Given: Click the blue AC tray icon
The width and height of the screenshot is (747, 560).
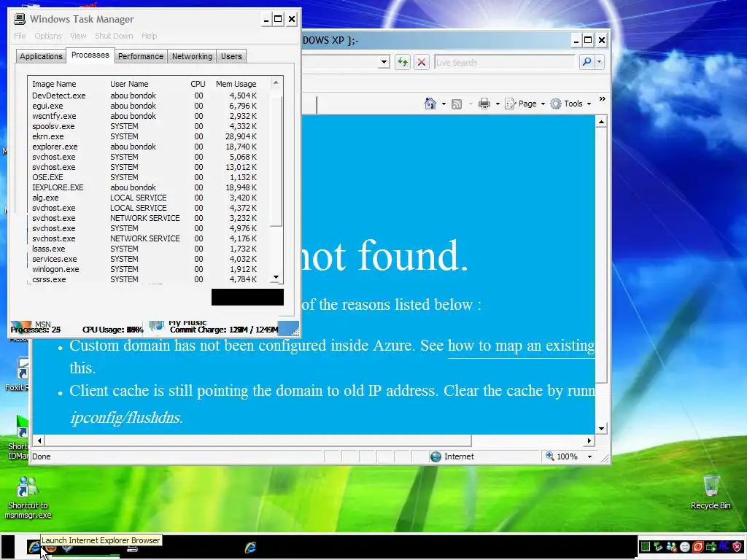Looking at the screenshot, I should (724, 546).
